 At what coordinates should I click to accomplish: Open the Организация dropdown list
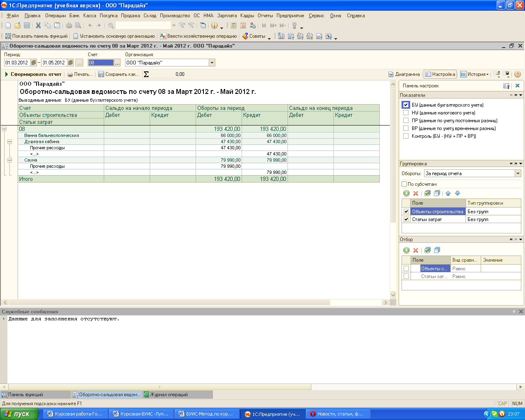click(212, 63)
